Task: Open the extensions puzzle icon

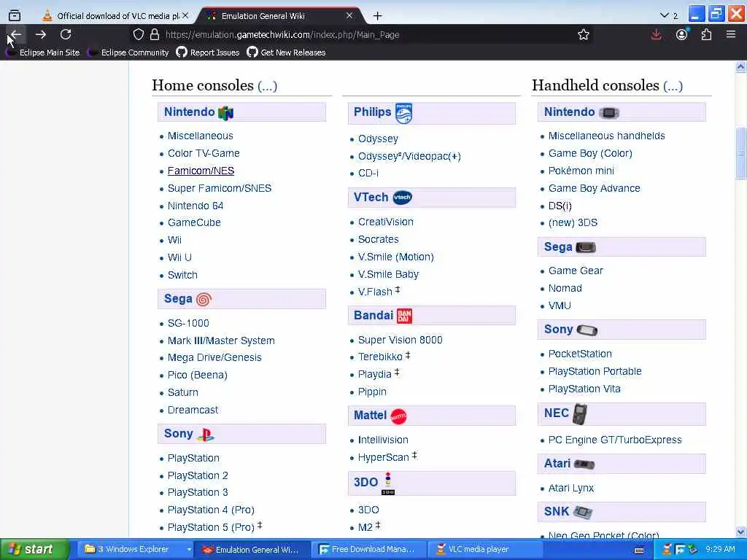Action: [706, 34]
